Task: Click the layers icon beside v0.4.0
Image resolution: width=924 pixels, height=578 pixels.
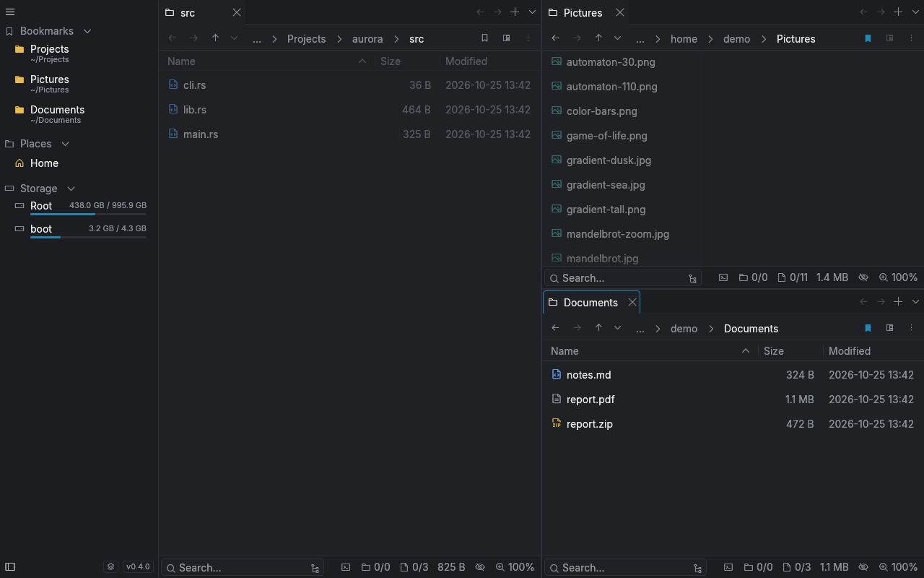Action: (110, 567)
